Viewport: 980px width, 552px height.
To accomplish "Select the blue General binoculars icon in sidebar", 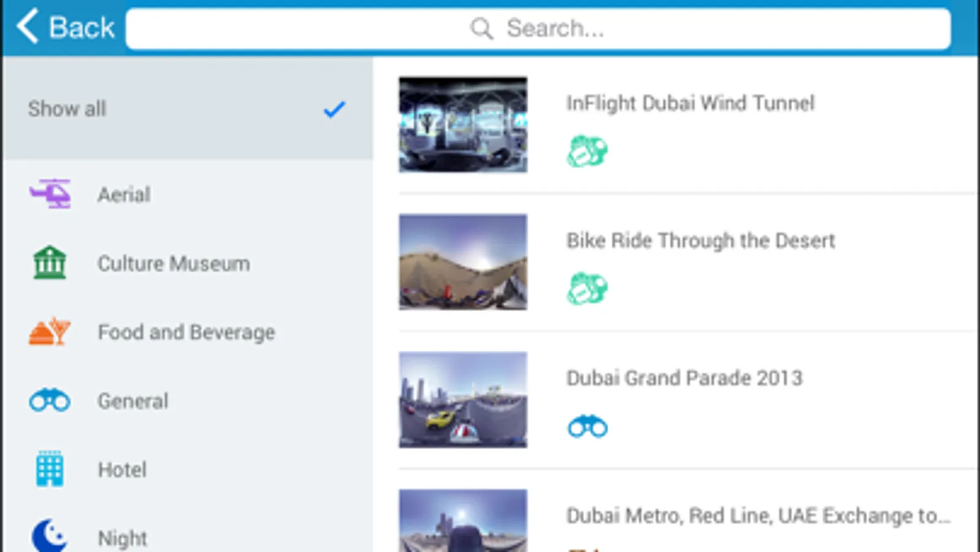I will pos(50,401).
